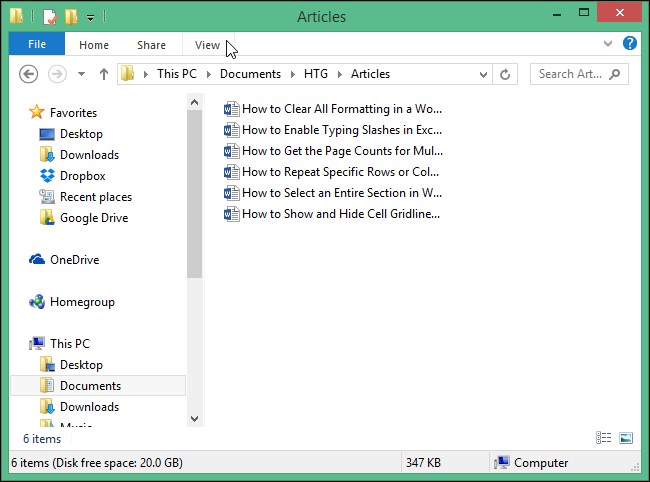The image size is (650, 482).
Task: Click Word icon of Enable Typing Slashes file
Action: tap(231, 130)
